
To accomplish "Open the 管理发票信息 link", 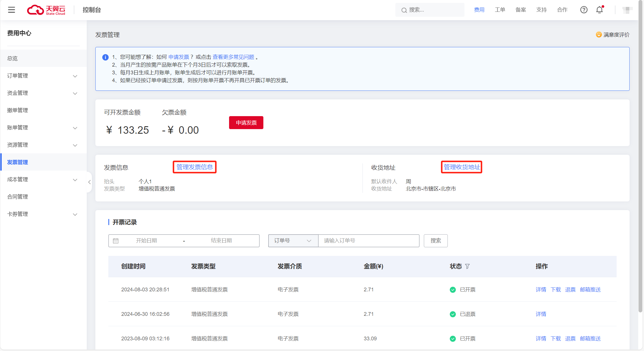I will pyautogui.click(x=194, y=167).
